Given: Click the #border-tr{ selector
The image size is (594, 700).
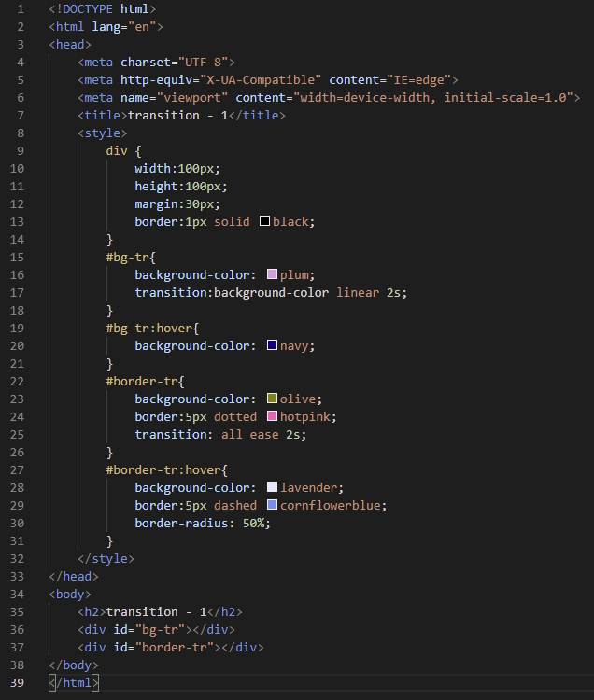Looking at the screenshot, I should tap(145, 382).
